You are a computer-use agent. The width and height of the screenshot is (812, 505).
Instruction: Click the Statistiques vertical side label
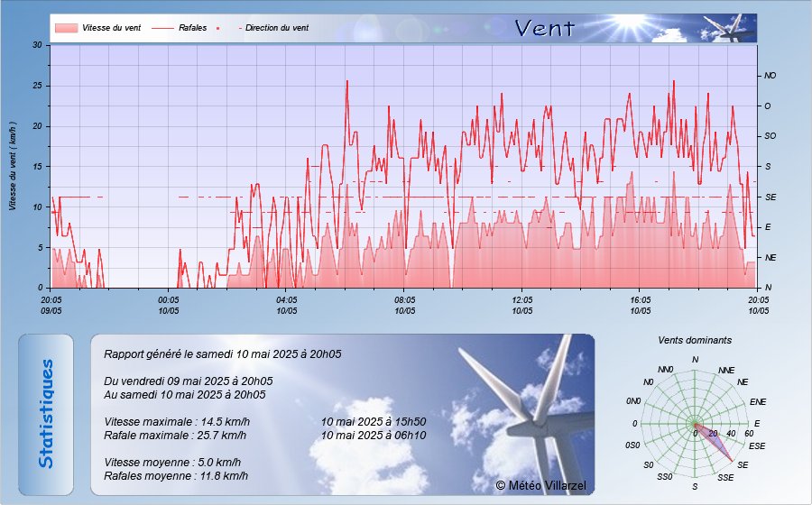46,414
